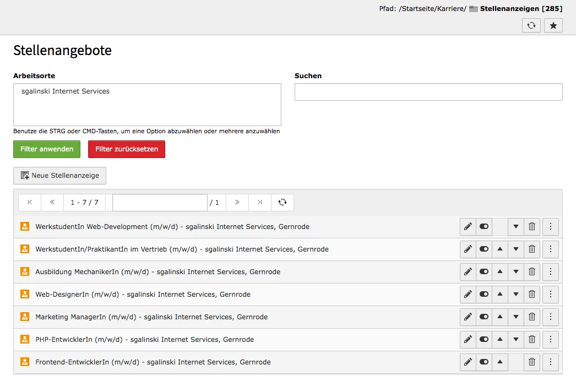Image resolution: width=576 pixels, height=392 pixels.
Task: Apply the current filter with Filter anwenden
Action: point(46,149)
